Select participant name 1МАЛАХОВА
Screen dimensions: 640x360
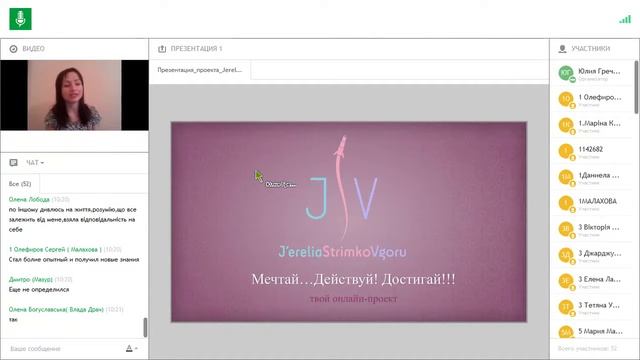(598, 201)
